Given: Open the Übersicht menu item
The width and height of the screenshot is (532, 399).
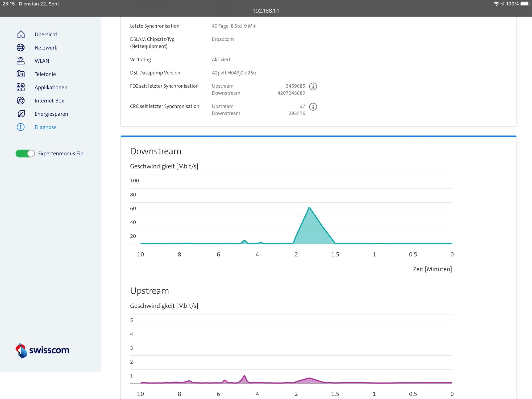Looking at the screenshot, I should 46,34.
